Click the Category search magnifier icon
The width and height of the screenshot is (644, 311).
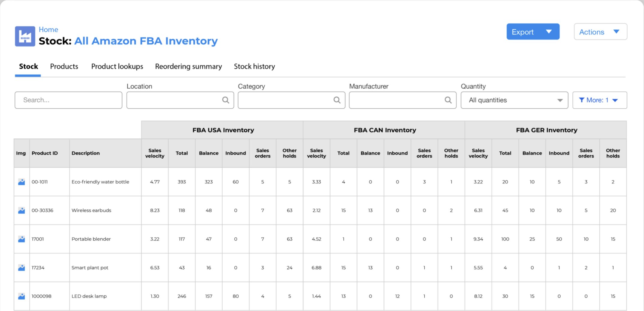click(x=337, y=100)
